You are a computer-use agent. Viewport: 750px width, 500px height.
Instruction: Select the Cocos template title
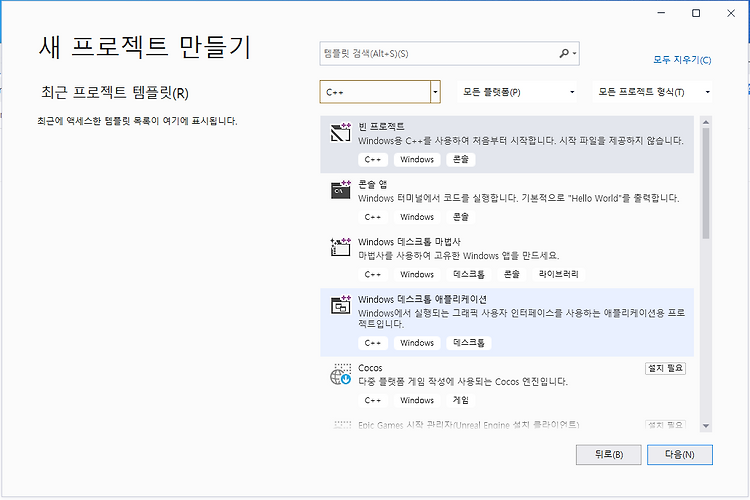pyautogui.click(x=370, y=368)
